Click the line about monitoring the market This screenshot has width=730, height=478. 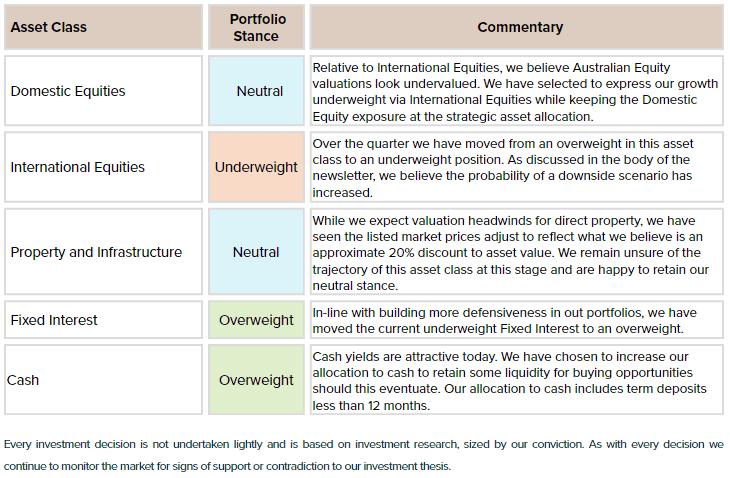[228, 466]
